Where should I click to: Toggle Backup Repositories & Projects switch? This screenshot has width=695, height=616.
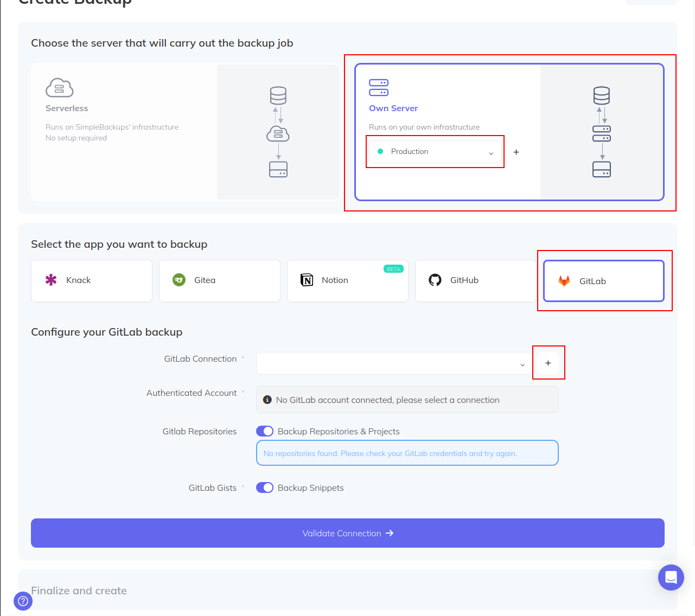(x=265, y=431)
